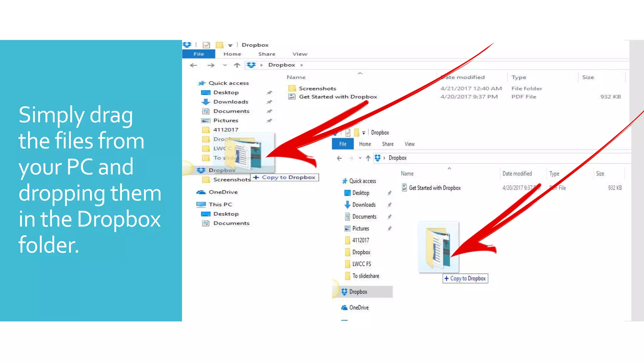Viewport: 644px width, 362px height.
Task: Click Dropbox breadcrumb in upper address bar
Action: [281, 65]
